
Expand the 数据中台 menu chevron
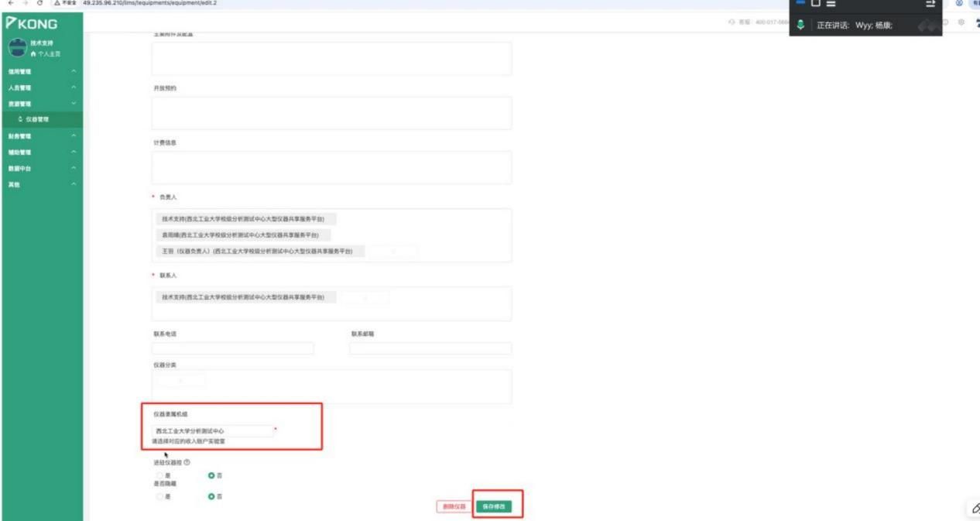74,167
